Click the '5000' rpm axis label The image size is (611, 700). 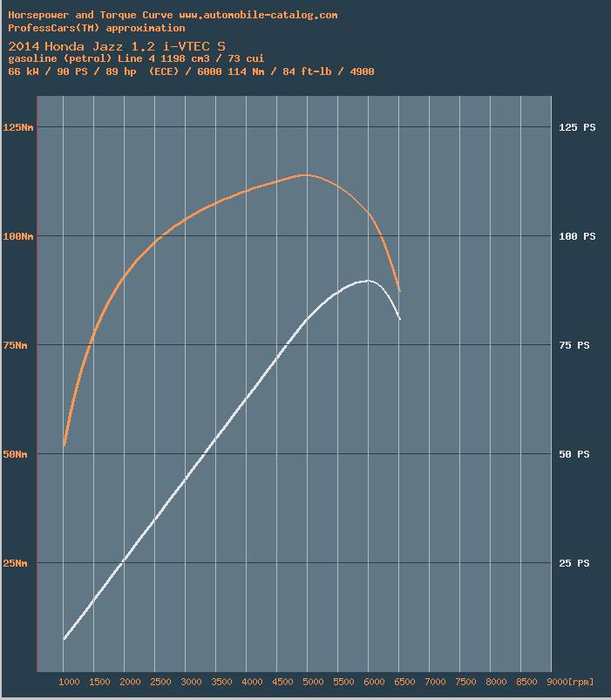pyautogui.click(x=313, y=682)
